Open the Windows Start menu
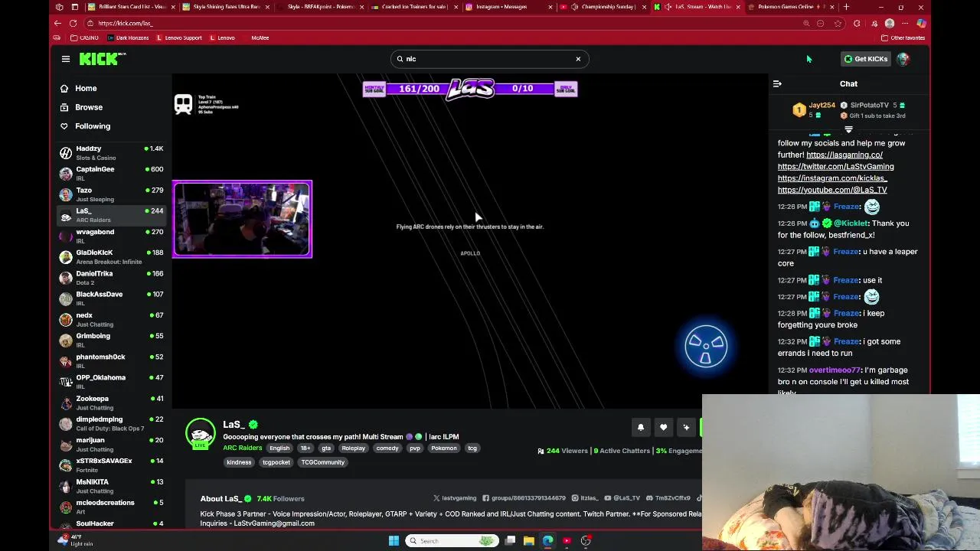The width and height of the screenshot is (980, 551). tap(394, 541)
